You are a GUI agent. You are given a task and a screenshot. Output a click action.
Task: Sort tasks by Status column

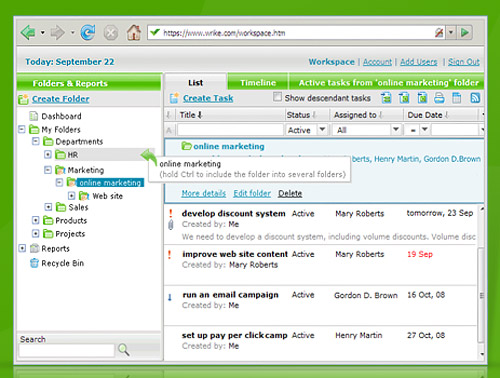tap(301, 115)
